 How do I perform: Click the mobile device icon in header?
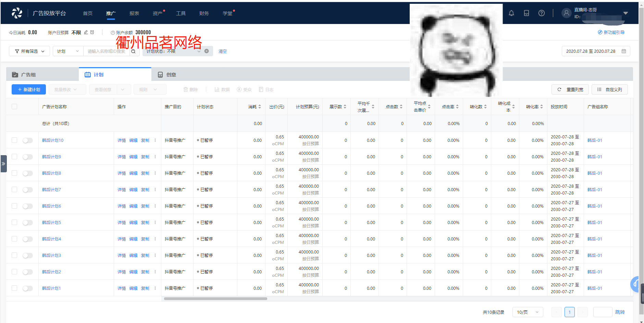tap(526, 13)
